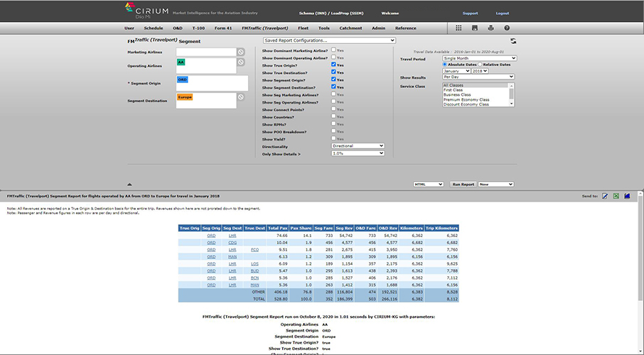The height and width of the screenshot is (355, 644).
Task: Open the Tools menu
Action: 324,28
